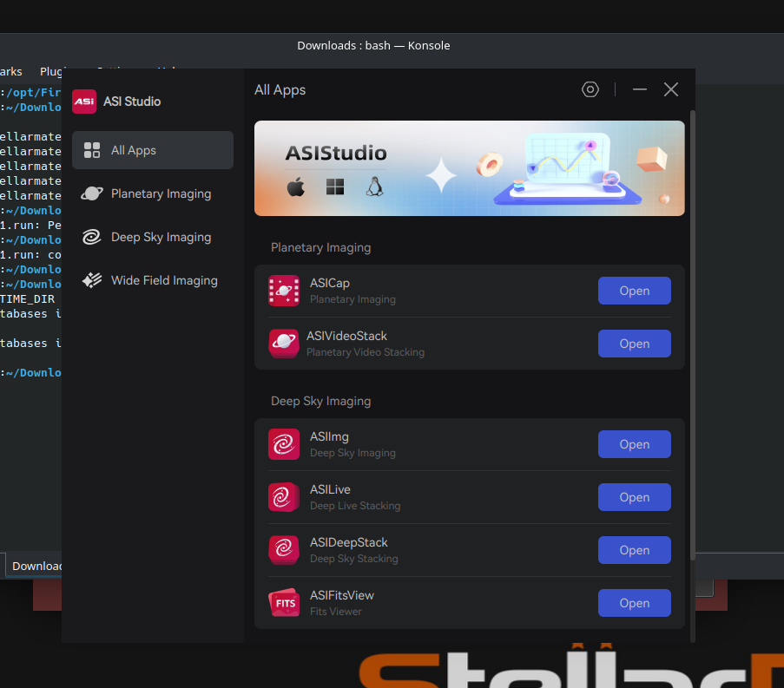Viewport: 784px width, 688px height.
Task: Click the ASIImg app icon
Action: tap(284, 444)
